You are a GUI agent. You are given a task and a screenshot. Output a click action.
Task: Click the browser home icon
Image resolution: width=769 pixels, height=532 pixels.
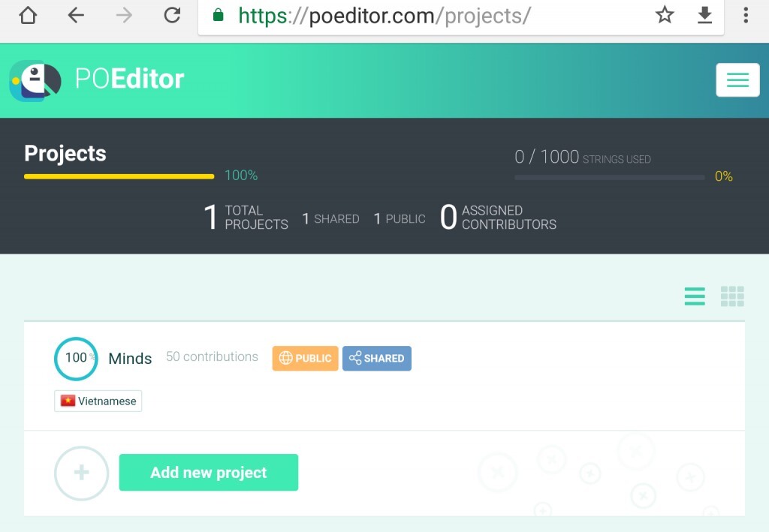tap(28, 16)
